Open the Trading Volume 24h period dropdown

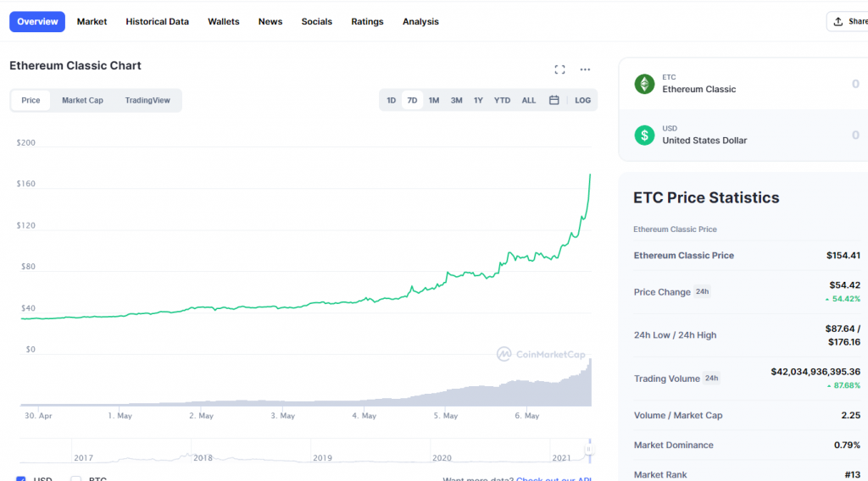711,379
